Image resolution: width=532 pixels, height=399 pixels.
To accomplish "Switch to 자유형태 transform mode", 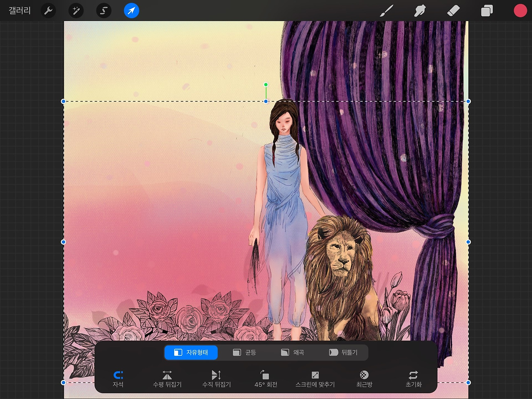I will click(x=191, y=352).
